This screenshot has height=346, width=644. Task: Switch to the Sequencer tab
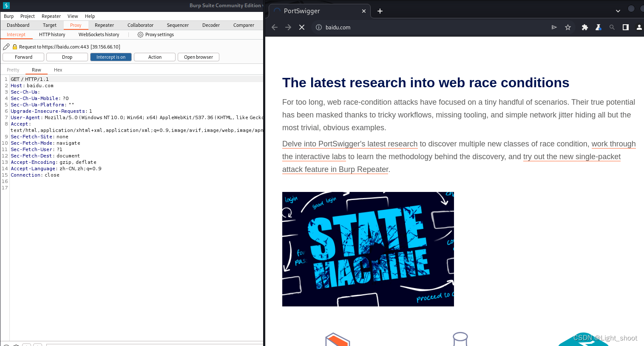178,25
